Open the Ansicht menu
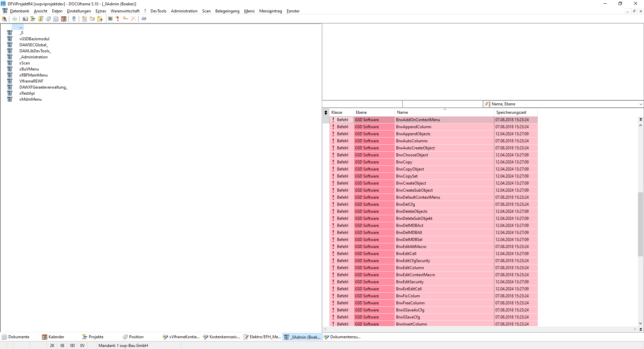644x349 pixels. [x=41, y=11]
